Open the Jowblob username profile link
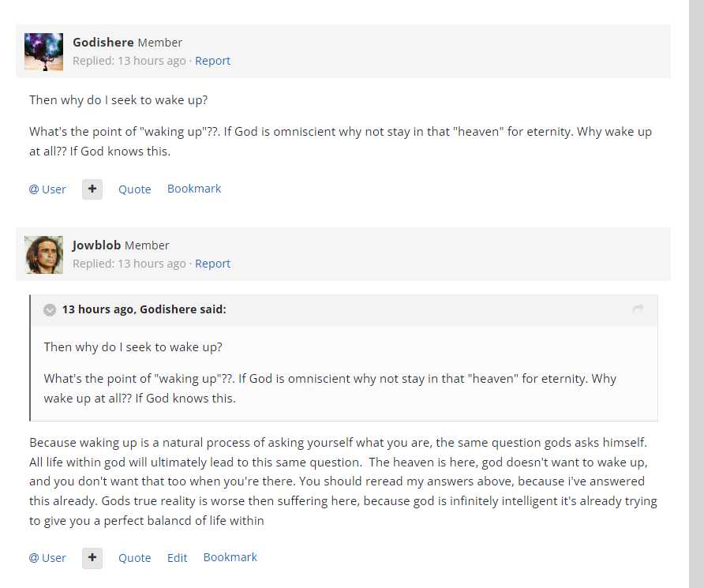This screenshot has height=588, width=704. point(96,245)
